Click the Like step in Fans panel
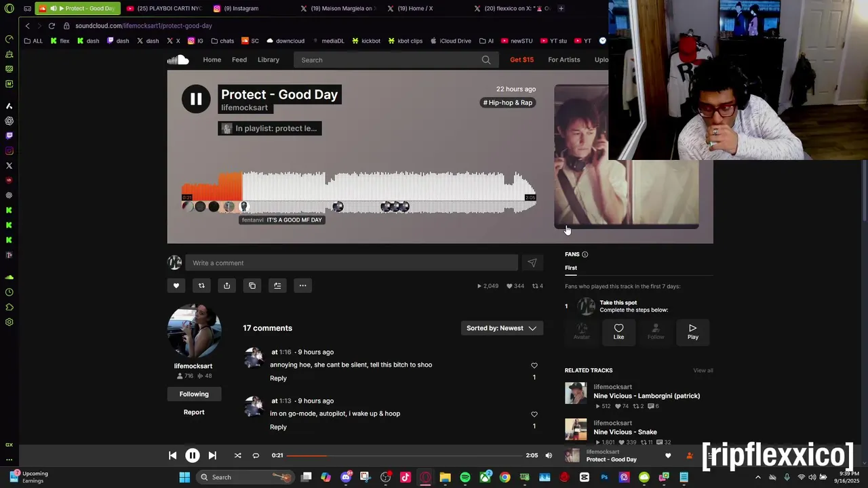868x488 pixels. pyautogui.click(x=618, y=331)
